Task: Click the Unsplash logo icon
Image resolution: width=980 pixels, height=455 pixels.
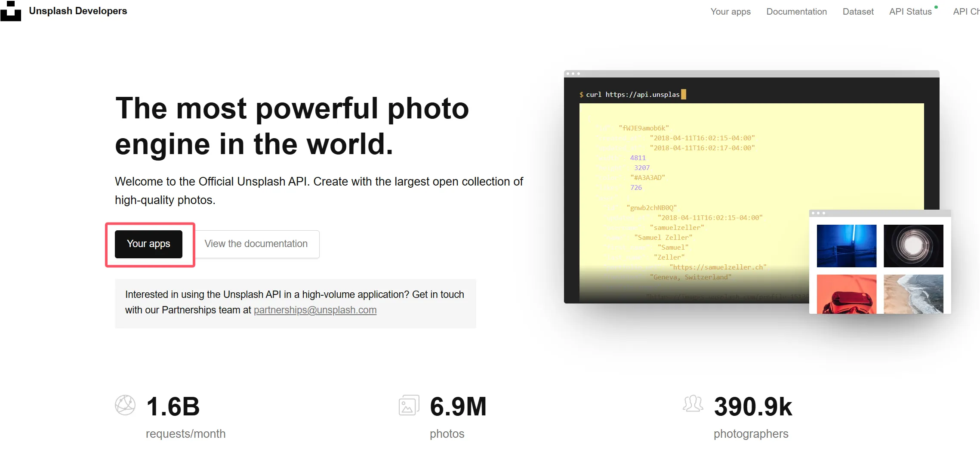Action: [x=11, y=11]
